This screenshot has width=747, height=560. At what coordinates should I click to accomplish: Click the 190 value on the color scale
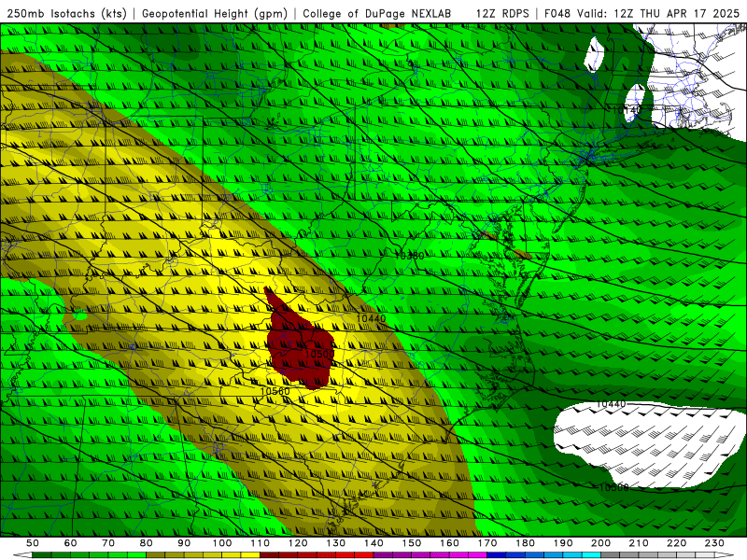(x=564, y=543)
